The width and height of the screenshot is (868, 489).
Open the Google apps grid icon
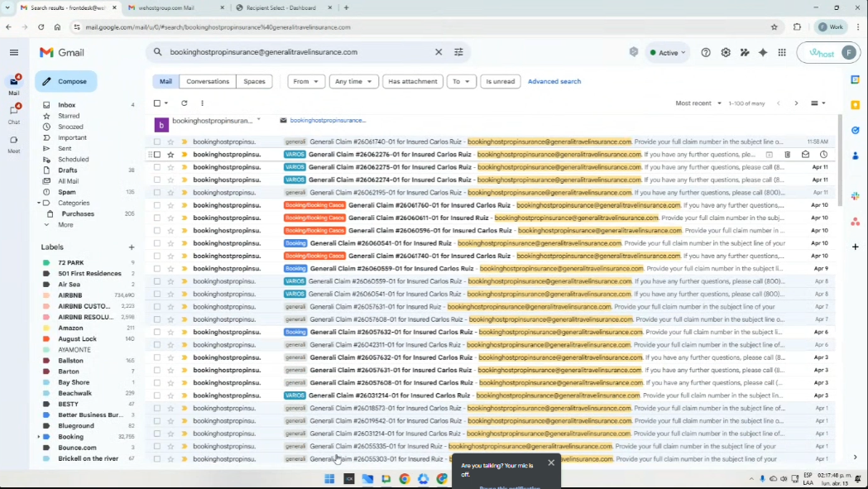coord(782,53)
